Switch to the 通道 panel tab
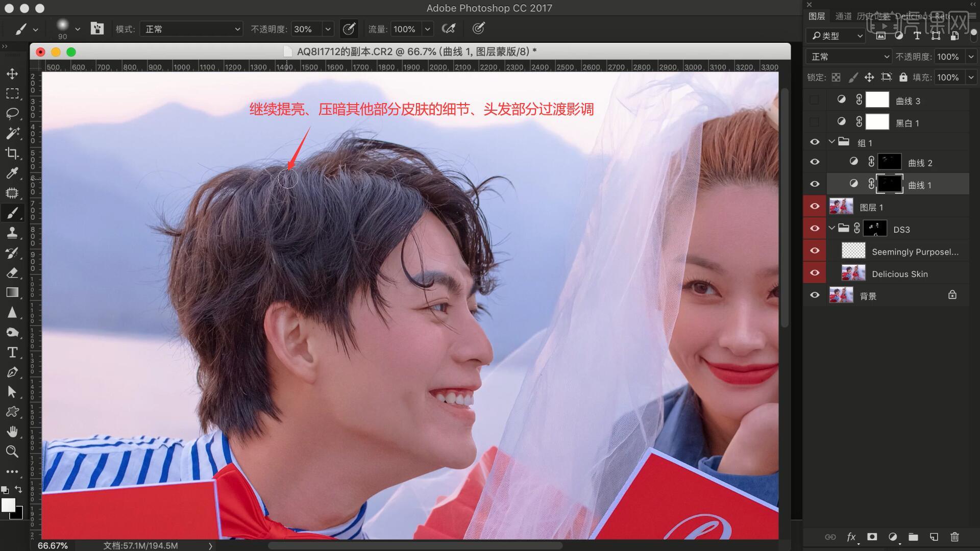 pyautogui.click(x=843, y=16)
